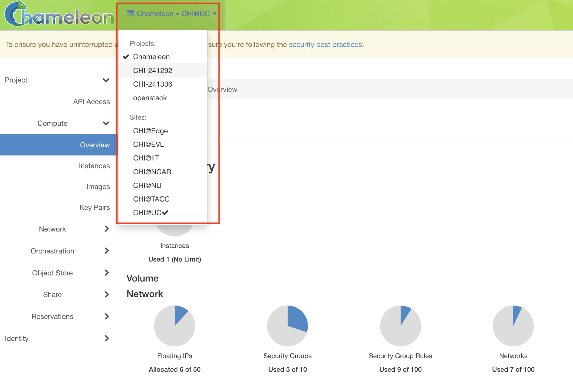Click the Overview breadcrumb text

click(x=222, y=89)
